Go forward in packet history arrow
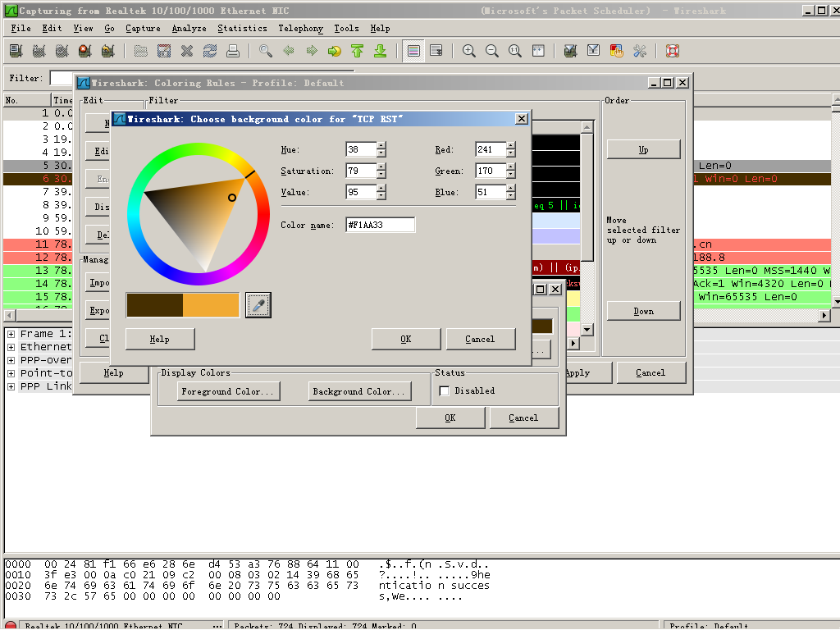 point(312,51)
